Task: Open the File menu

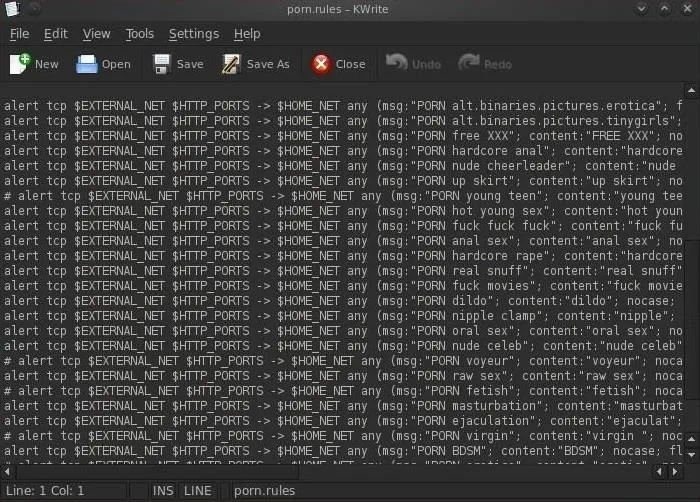Action: (x=20, y=34)
